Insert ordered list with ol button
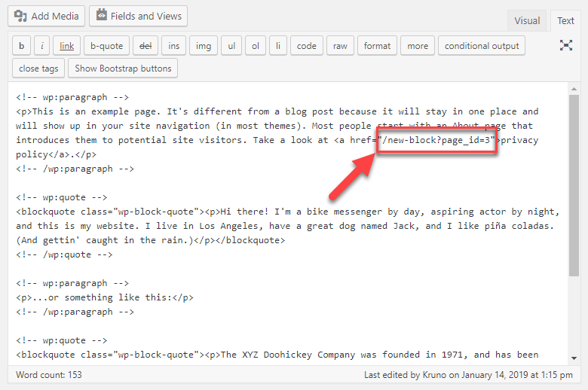588x390 pixels. click(x=256, y=46)
